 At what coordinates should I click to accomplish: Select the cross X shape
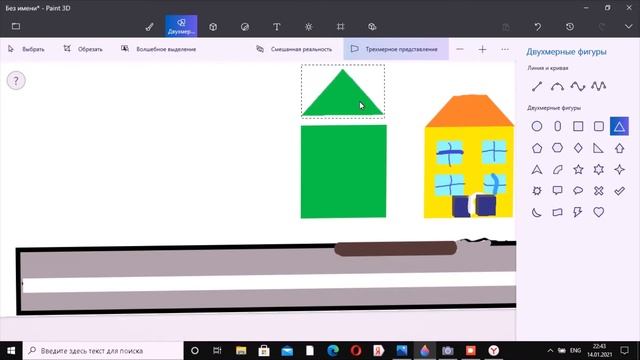(599, 191)
